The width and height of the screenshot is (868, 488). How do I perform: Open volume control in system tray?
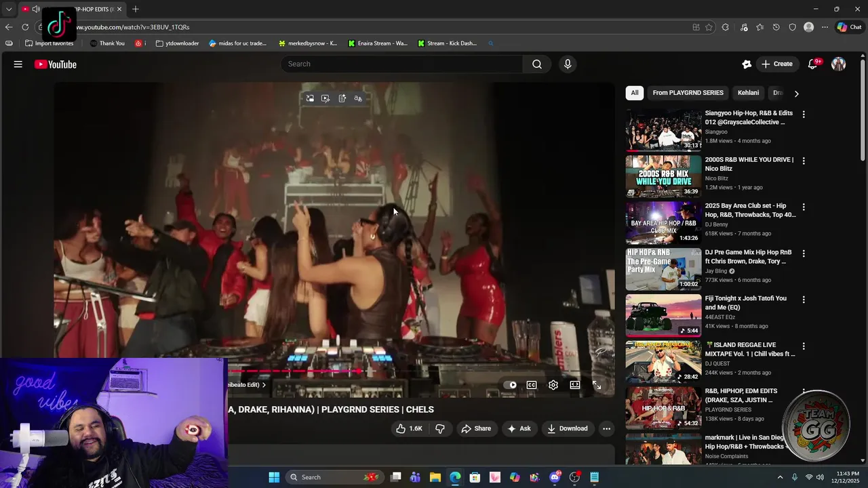(820, 477)
